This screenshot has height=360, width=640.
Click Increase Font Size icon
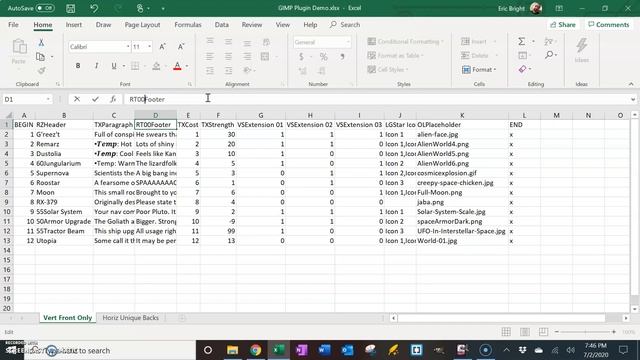[x=162, y=47]
